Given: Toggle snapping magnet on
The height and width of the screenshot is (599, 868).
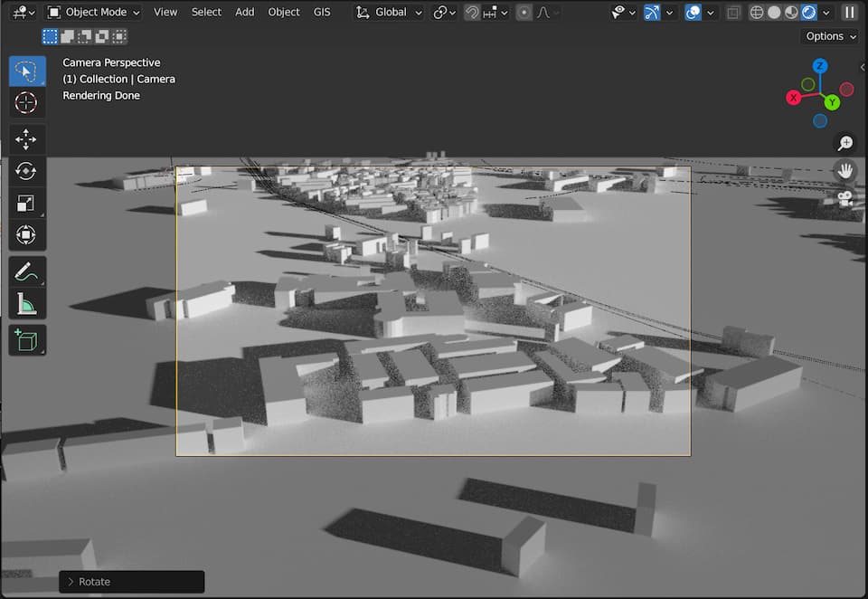Looking at the screenshot, I should coord(472,13).
